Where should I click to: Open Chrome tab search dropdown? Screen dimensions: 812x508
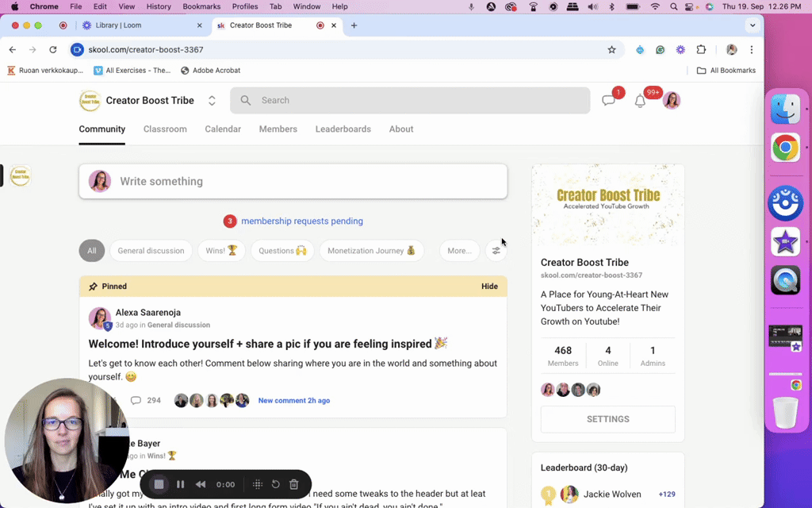[x=753, y=25]
